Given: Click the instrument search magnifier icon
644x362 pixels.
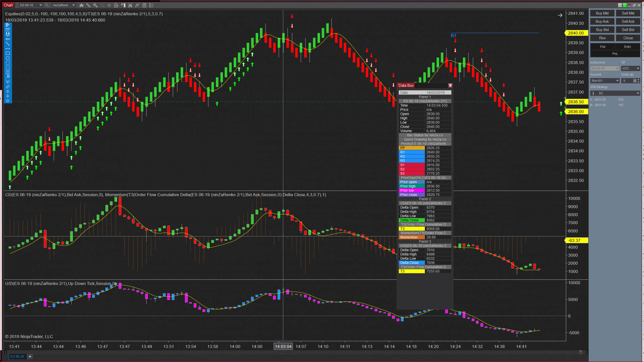Looking at the screenshot, I should click(x=47, y=5).
